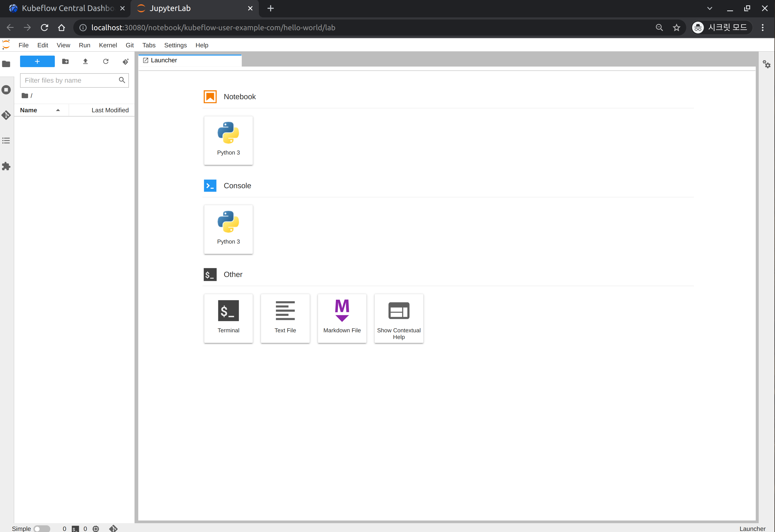Open the File Browser sidebar icon

(x=6, y=64)
